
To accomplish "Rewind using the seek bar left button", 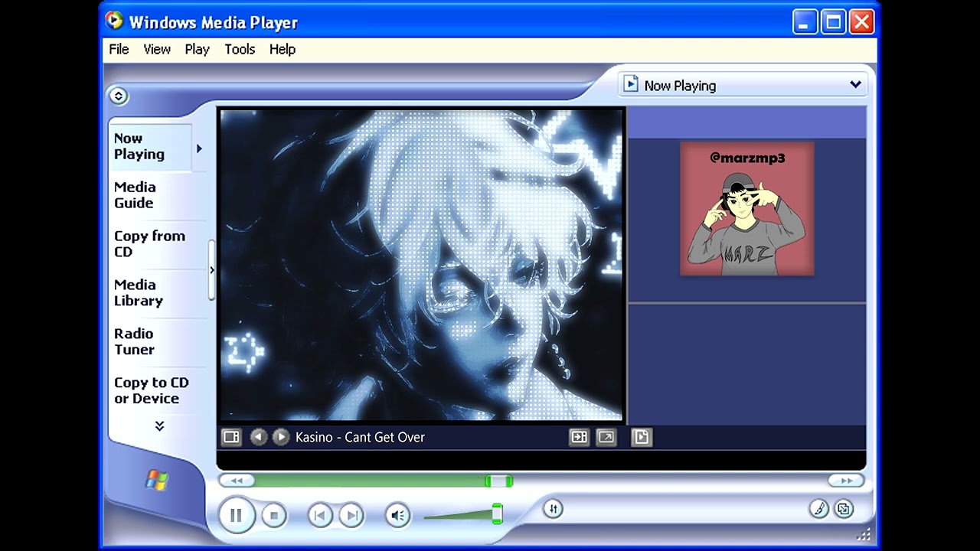I will [x=237, y=481].
